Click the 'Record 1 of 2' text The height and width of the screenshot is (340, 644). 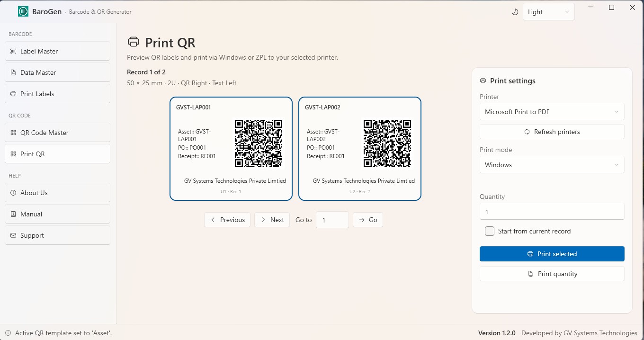coord(146,72)
